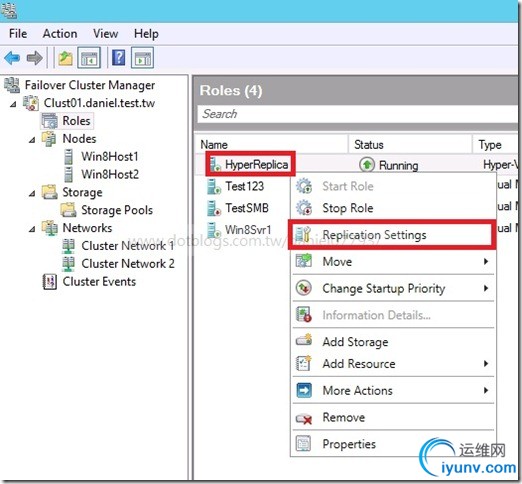Screen dimensions: 522x484
Task: Click the Stop Role gear icon
Action: [304, 208]
